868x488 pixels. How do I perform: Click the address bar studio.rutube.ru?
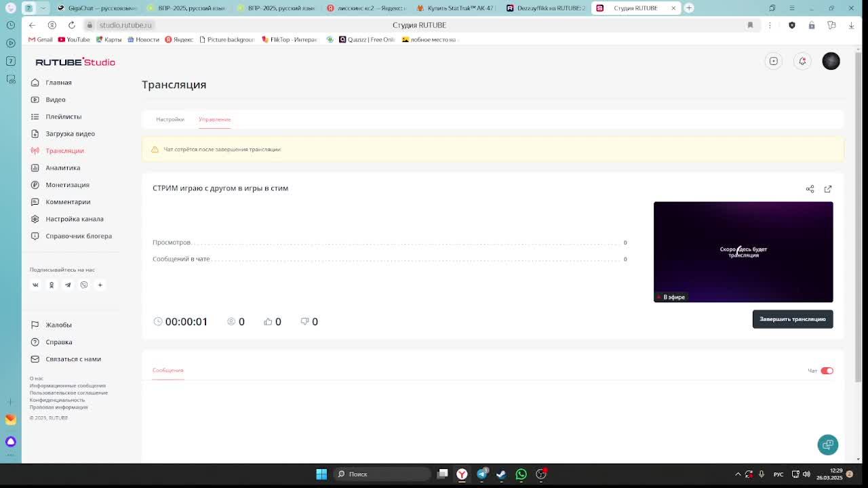(x=125, y=25)
